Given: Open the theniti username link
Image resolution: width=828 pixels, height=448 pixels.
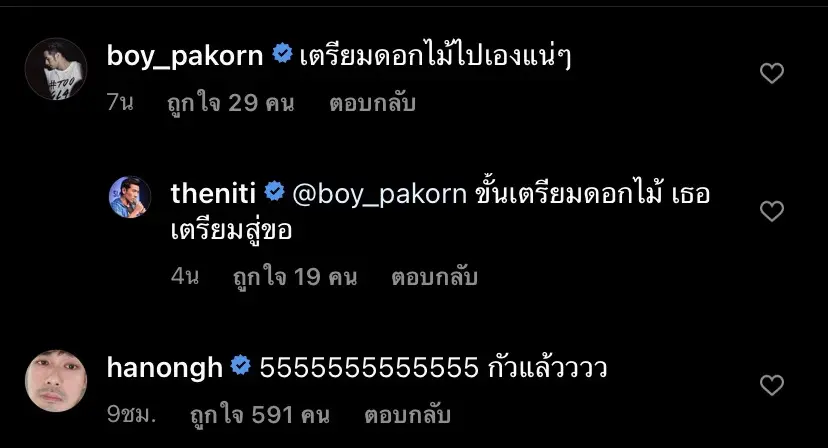Looking at the screenshot, I should tap(213, 193).
